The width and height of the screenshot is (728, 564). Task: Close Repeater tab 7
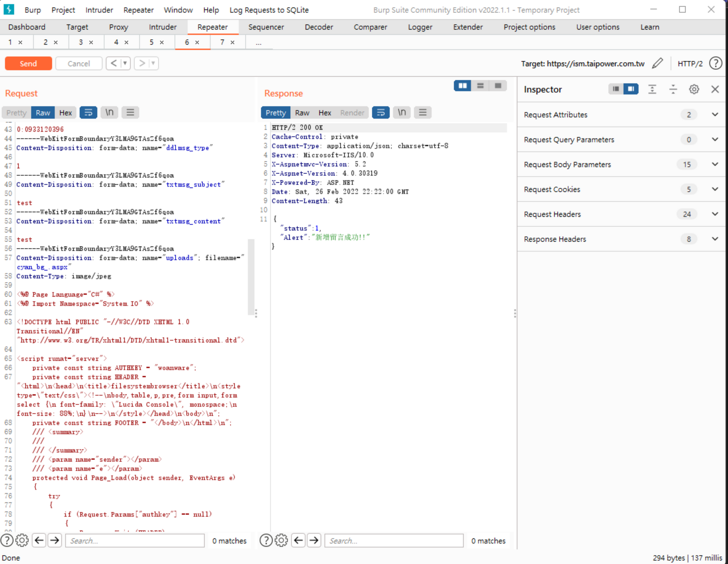tap(232, 43)
